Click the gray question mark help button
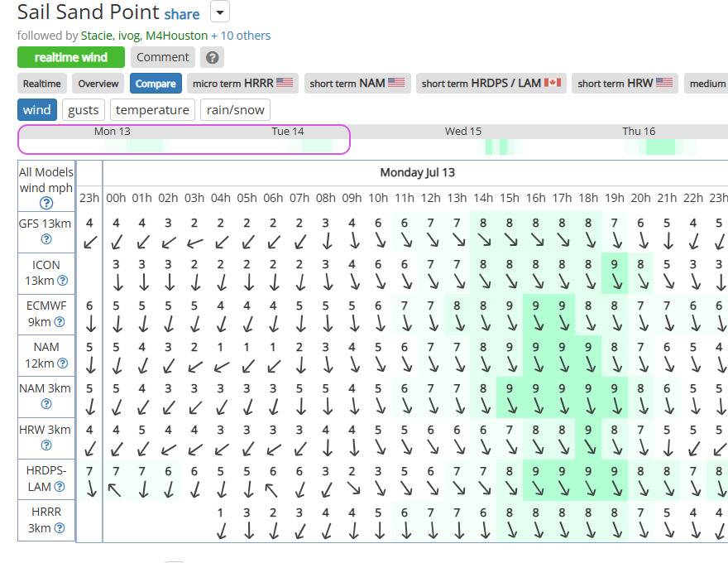 (212, 57)
